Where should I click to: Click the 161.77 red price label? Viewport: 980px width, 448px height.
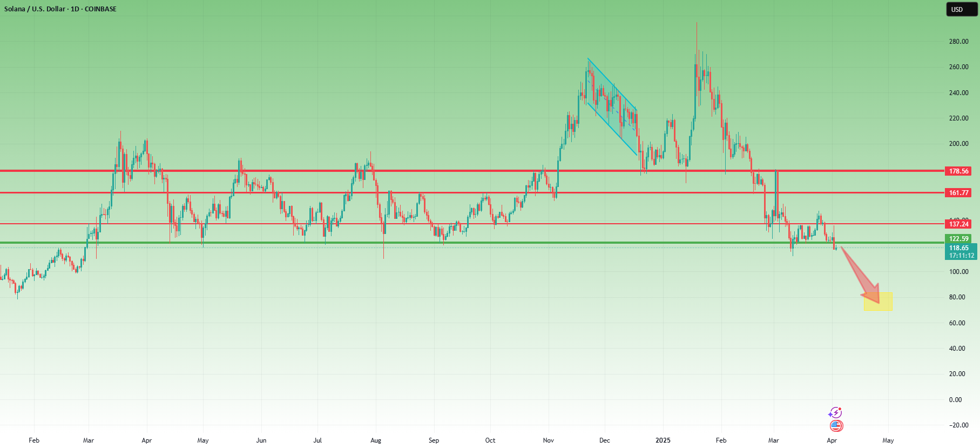(x=958, y=193)
